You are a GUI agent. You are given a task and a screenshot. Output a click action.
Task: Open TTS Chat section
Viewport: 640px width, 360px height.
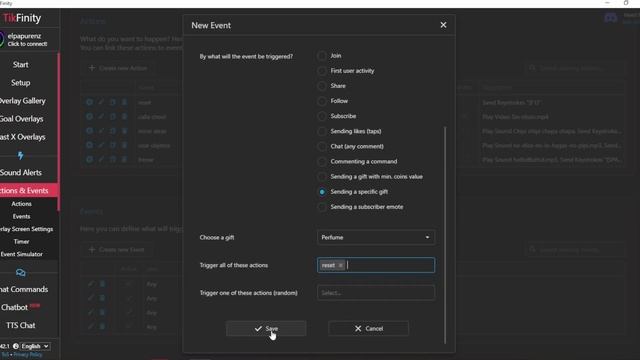[x=20, y=325]
